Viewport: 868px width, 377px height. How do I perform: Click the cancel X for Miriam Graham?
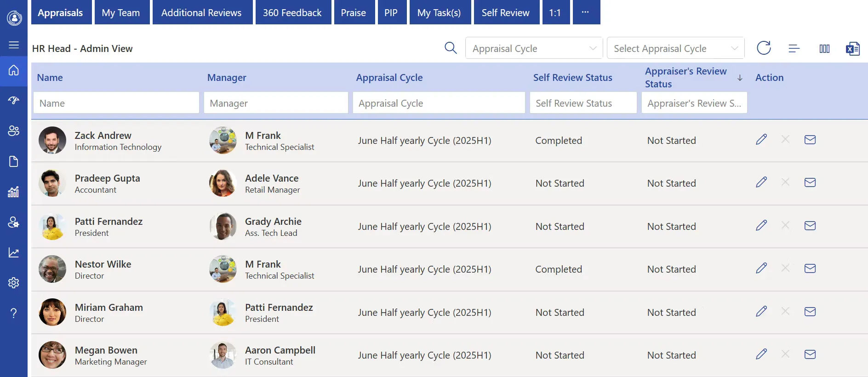click(x=785, y=311)
